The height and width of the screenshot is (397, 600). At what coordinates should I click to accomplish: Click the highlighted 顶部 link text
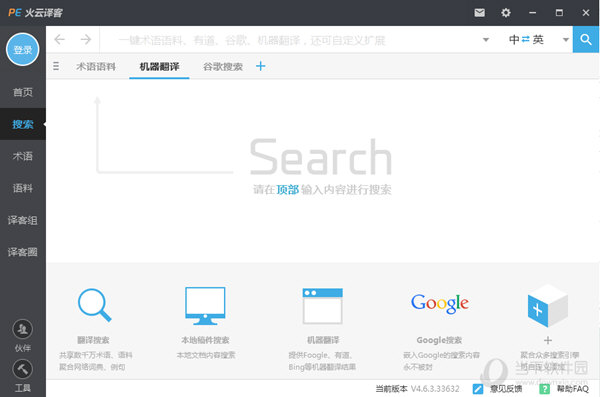point(287,190)
